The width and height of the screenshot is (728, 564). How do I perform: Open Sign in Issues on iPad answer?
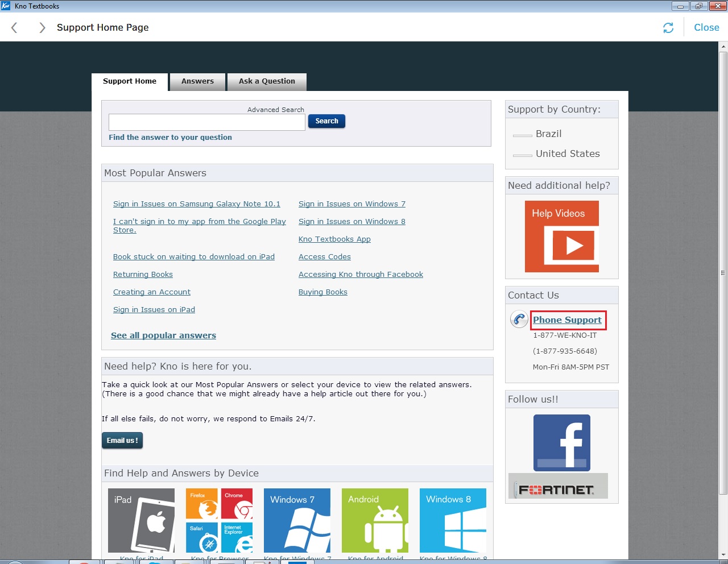click(154, 310)
